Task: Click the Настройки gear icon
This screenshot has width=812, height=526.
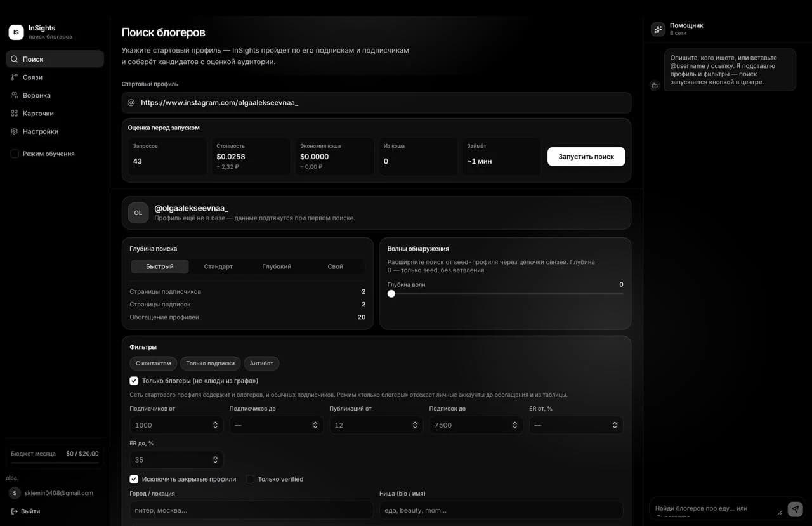Action: (15, 131)
